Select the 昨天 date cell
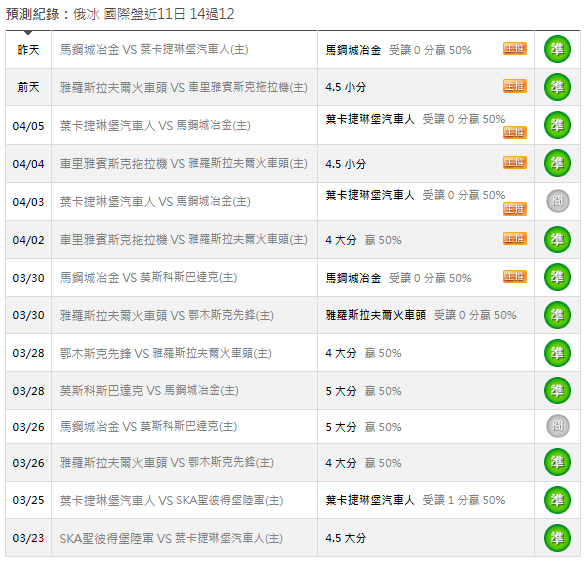Image resolution: width=585 pixels, height=561 pixels. click(28, 50)
